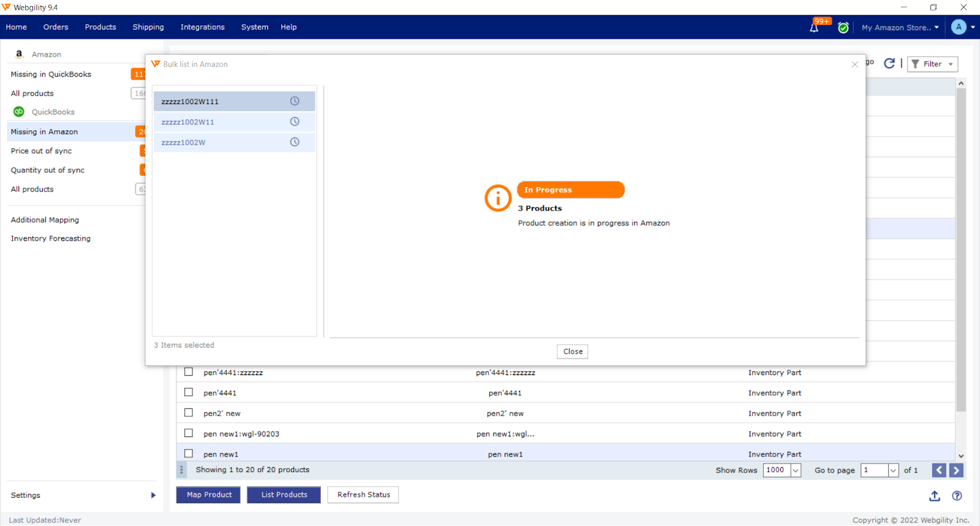The image size is (980, 526).
Task: Click the Map Product button
Action: tap(209, 495)
